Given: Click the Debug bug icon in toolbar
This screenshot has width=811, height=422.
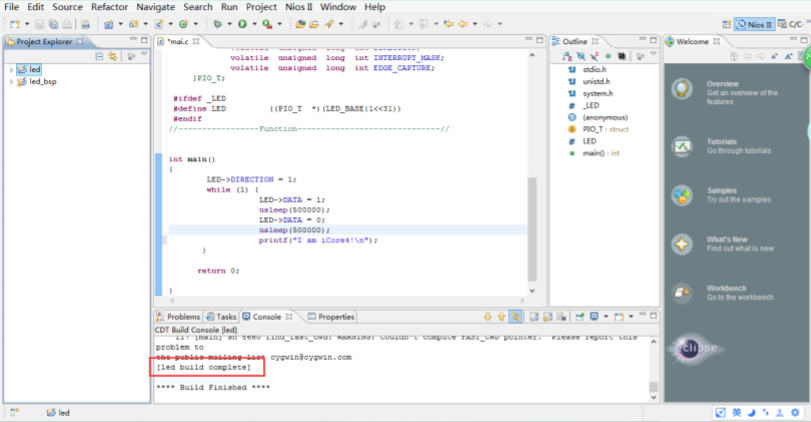Looking at the screenshot, I should [x=217, y=23].
